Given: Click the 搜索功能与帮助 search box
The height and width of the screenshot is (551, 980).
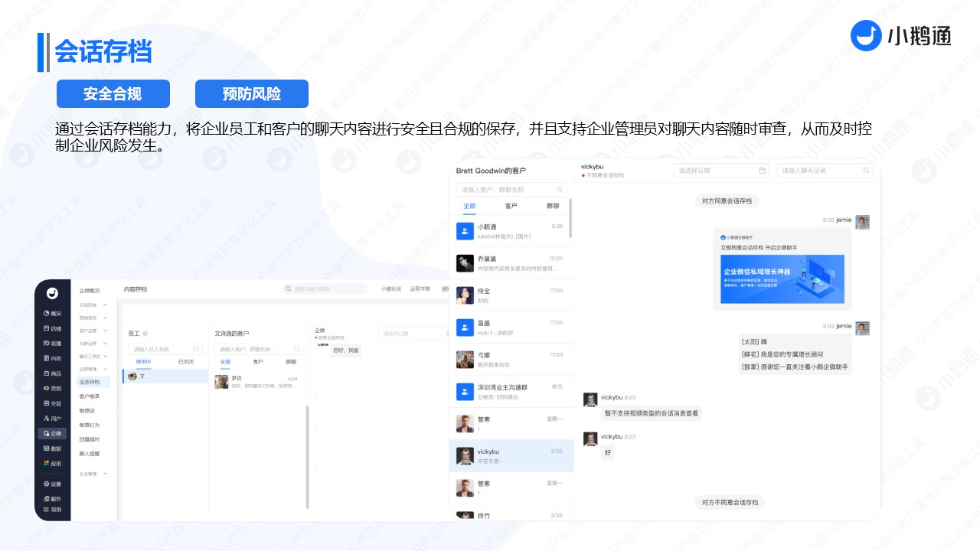Looking at the screenshot, I should point(325,289).
